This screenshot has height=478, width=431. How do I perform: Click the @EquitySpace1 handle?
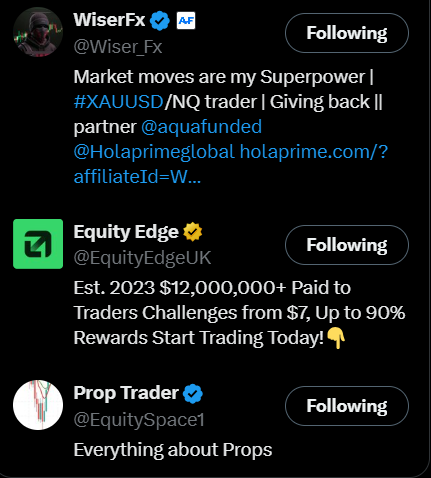(139, 419)
